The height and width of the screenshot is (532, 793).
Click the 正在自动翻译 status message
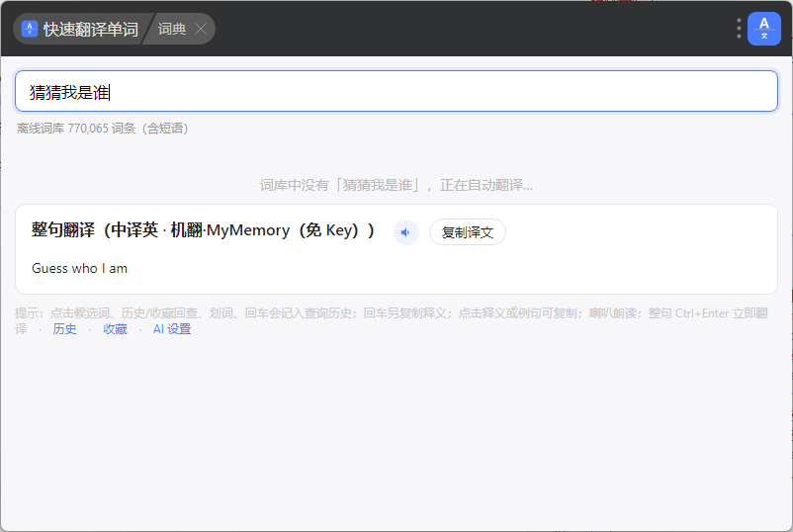click(396, 186)
